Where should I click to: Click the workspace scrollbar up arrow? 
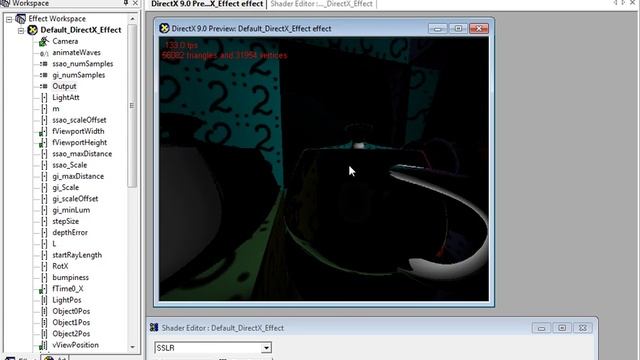tap(132, 19)
